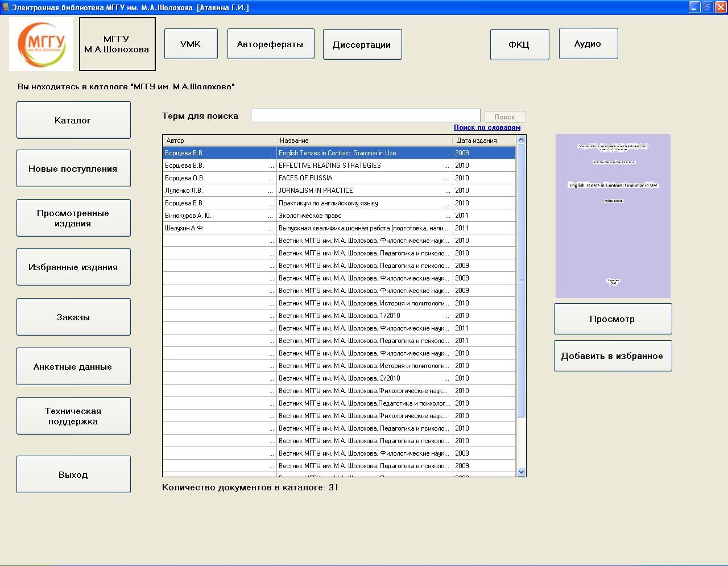This screenshot has width=728, height=566.
Task: Click the vertical scrollbar thumb of the list
Action: coord(521,281)
